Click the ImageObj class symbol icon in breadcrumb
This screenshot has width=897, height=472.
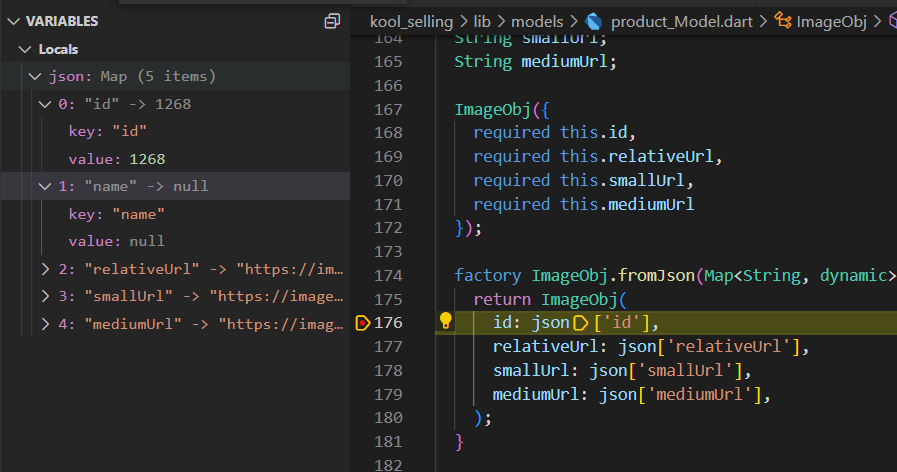[x=783, y=21]
